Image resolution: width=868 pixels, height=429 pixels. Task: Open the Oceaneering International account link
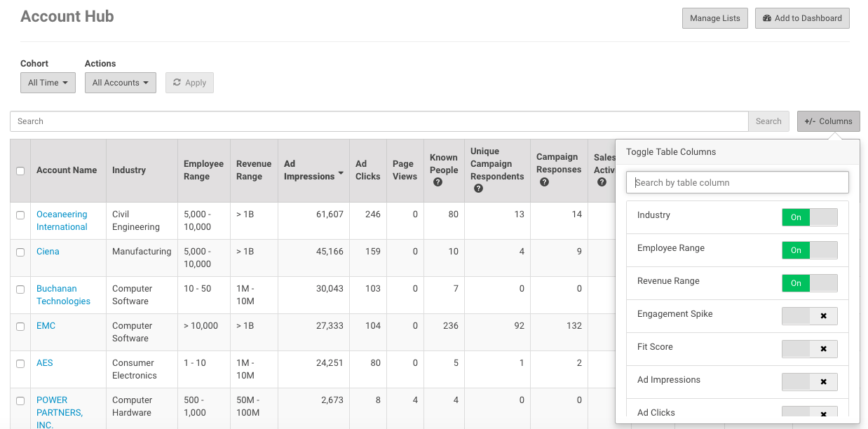[x=62, y=221]
